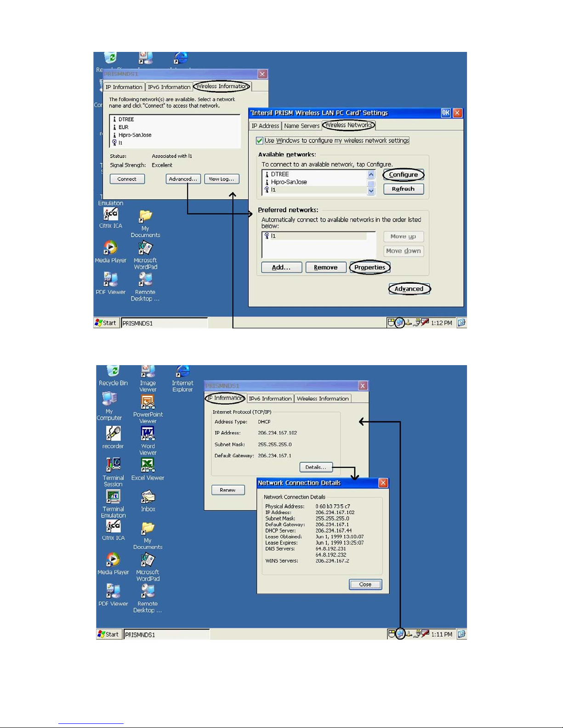563x728 pixels.
Task: Click circled wireless network tray icon near 1:12 PM
Action: point(400,323)
